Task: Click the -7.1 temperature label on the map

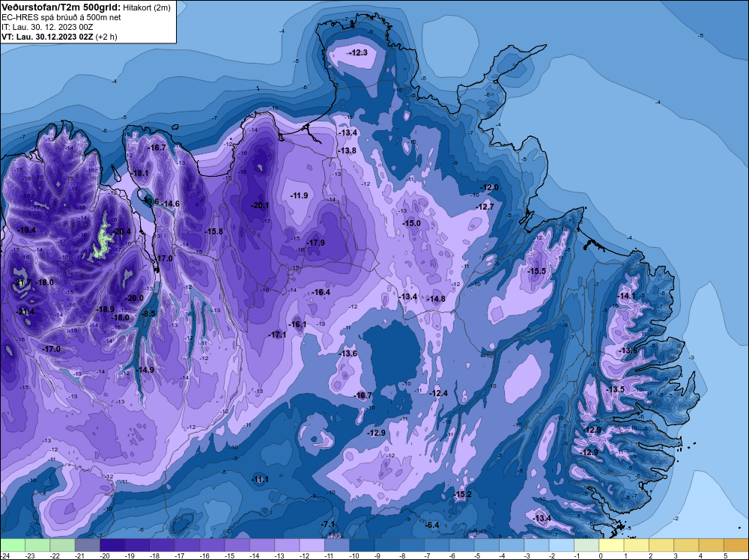Action: click(x=328, y=524)
